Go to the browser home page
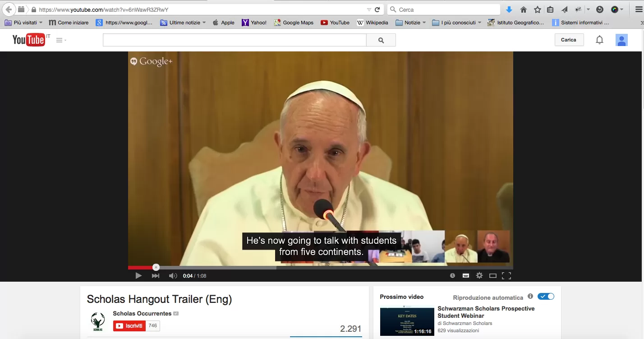This screenshot has height=339, width=644. (524, 9)
